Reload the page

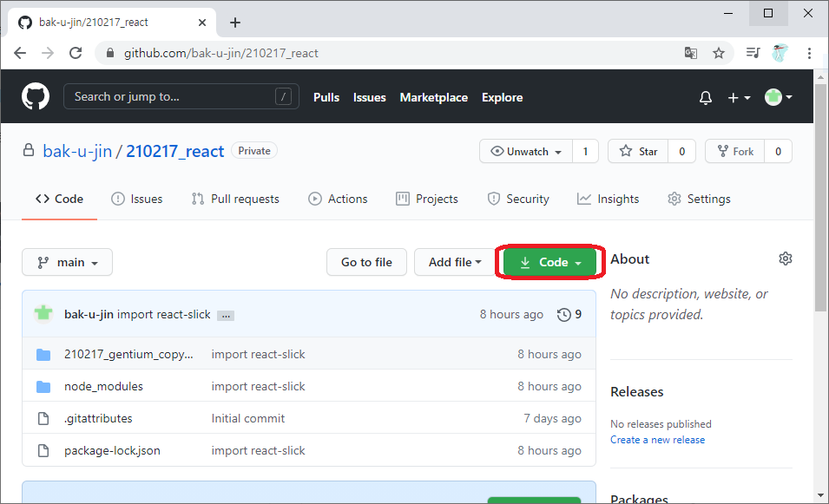[76, 53]
